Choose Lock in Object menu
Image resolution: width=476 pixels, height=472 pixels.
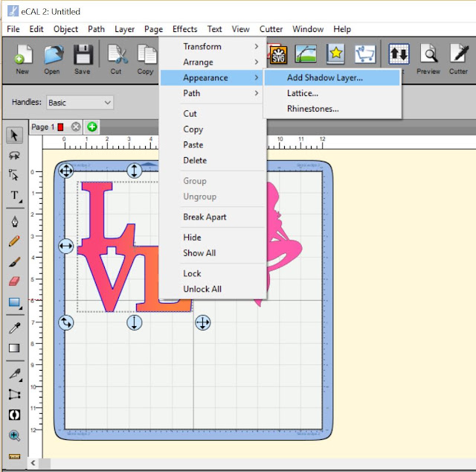(x=213, y=273)
